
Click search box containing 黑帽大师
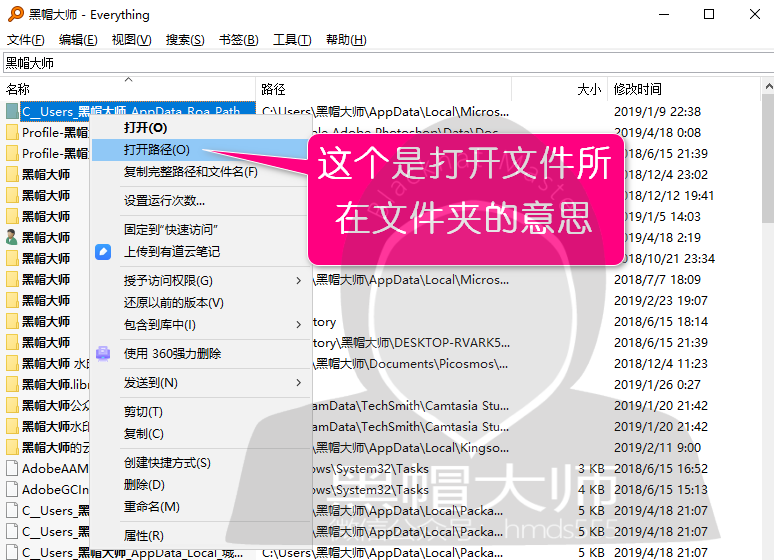tap(388, 63)
